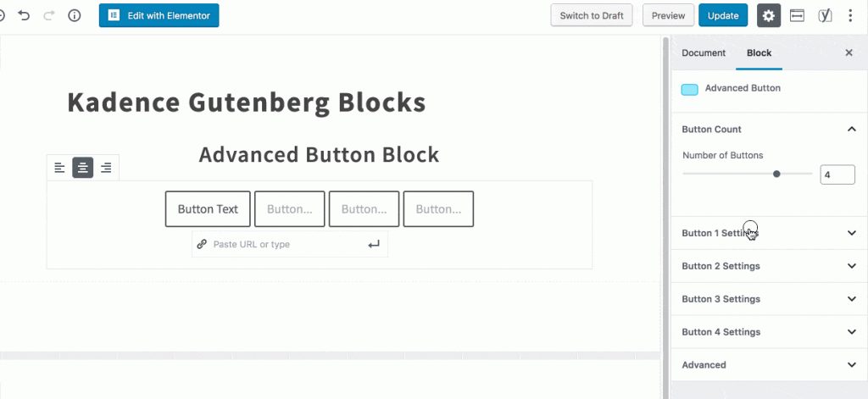868x399 pixels.
Task: Expand Button 2 Settings panel
Action: (x=769, y=266)
